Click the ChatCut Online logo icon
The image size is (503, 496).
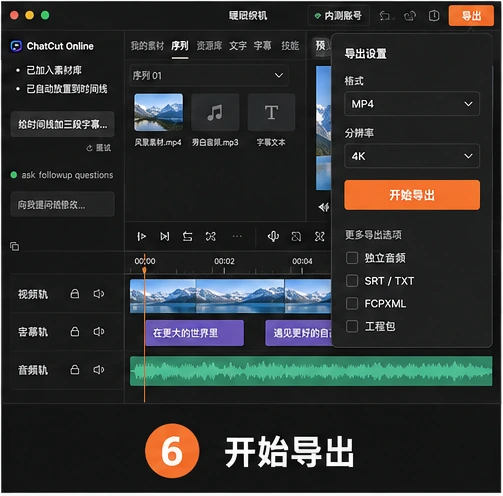(16, 46)
